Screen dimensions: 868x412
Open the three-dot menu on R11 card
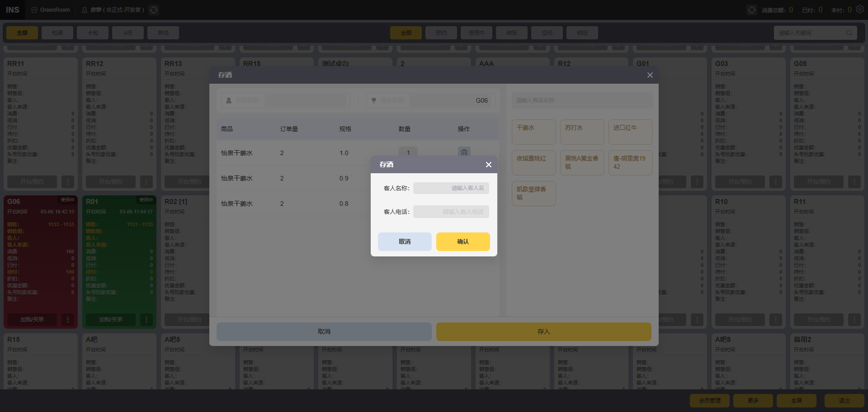(854, 320)
